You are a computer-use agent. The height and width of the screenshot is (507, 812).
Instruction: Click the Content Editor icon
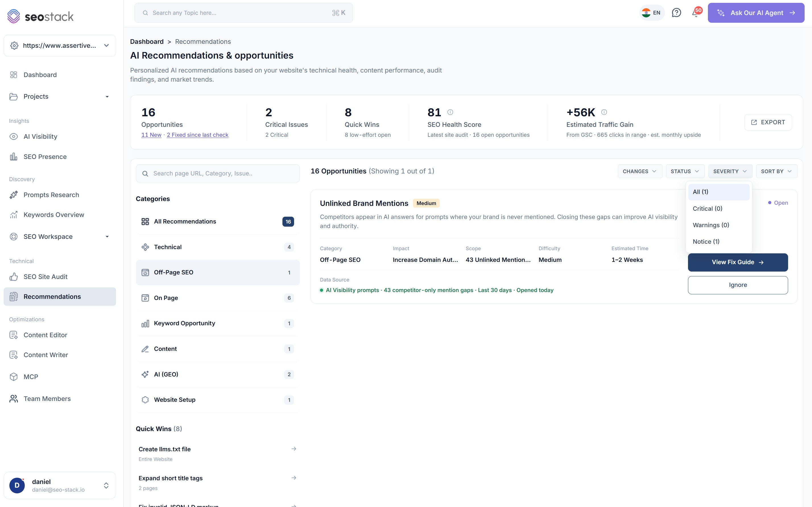click(x=13, y=335)
